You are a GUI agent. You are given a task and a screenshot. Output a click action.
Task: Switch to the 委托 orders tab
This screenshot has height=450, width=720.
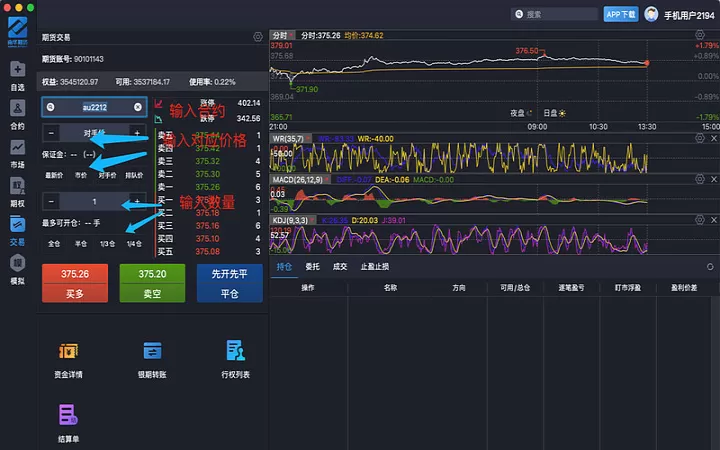click(x=312, y=267)
